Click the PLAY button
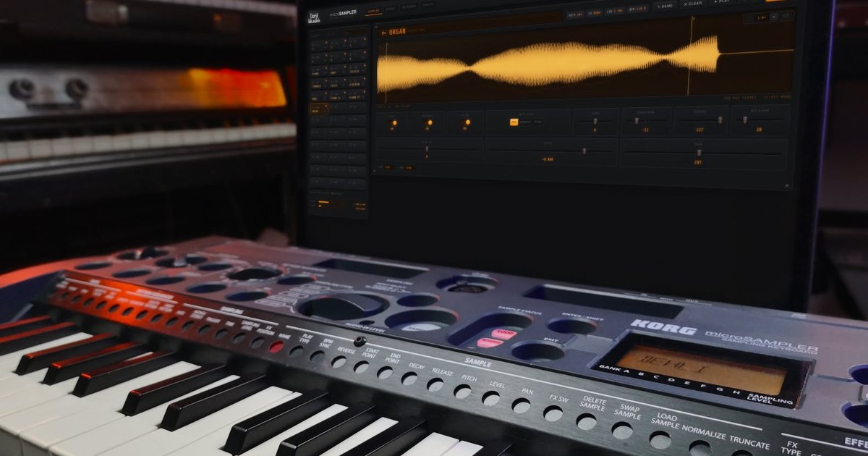 [x=723, y=1]
